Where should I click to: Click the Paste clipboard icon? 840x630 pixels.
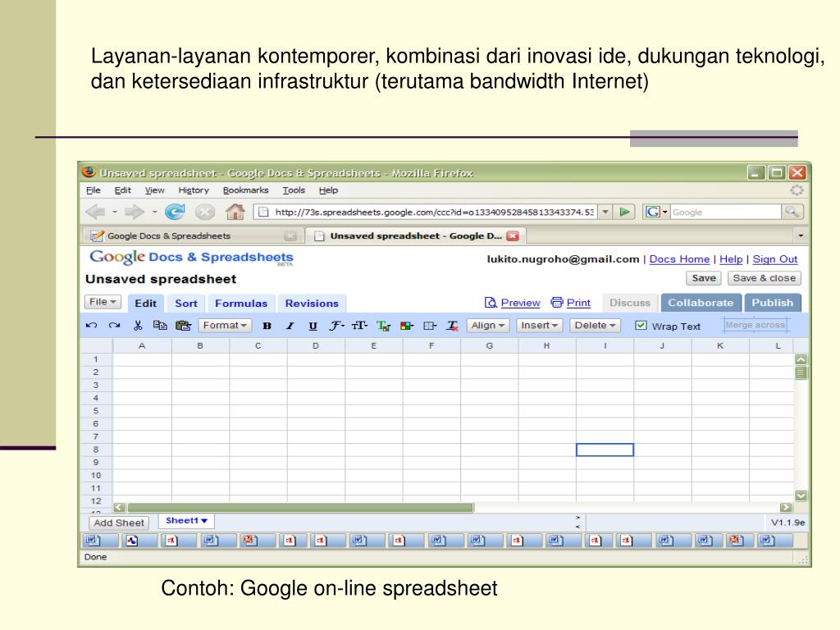point(183,325)
